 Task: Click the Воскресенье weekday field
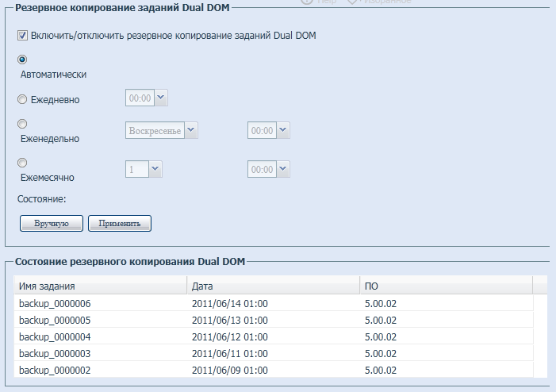coord(155,130)
